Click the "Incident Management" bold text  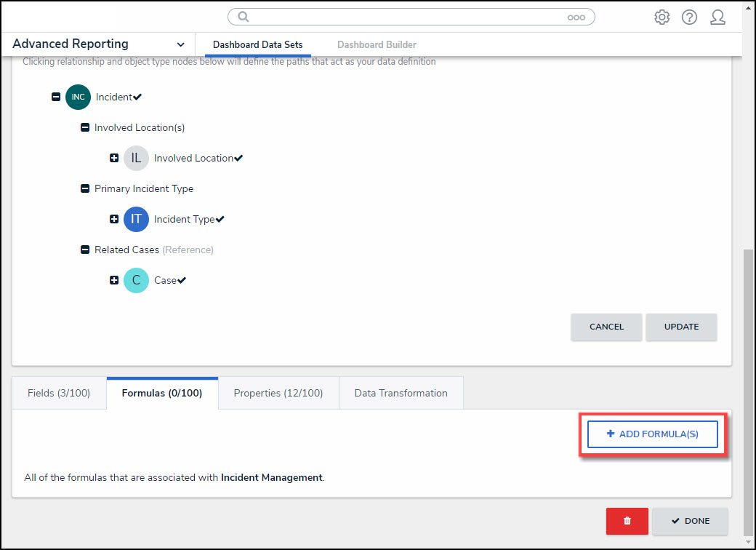point(271,478)
